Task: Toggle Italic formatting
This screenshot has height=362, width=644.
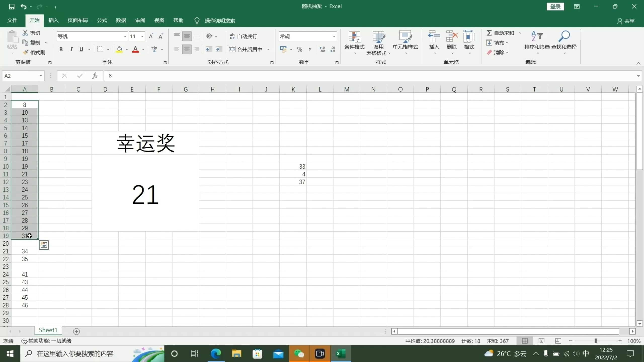Action: 71,49
